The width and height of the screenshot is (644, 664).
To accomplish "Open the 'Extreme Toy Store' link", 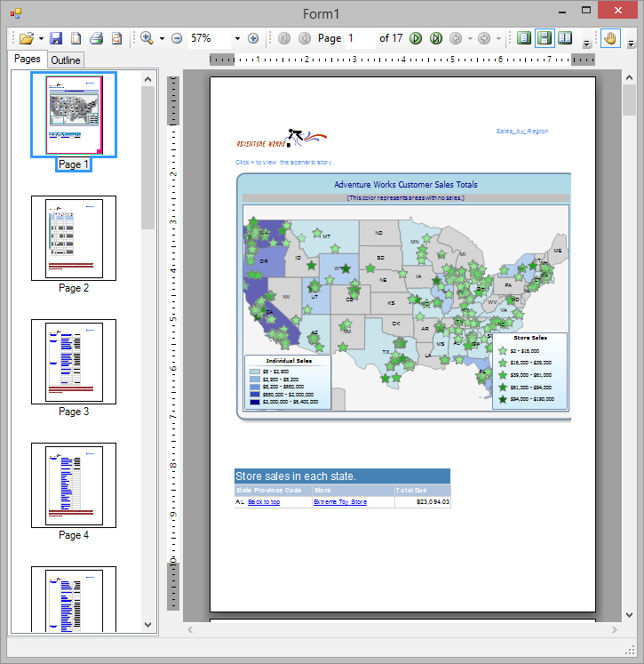I will click(340, 502).
